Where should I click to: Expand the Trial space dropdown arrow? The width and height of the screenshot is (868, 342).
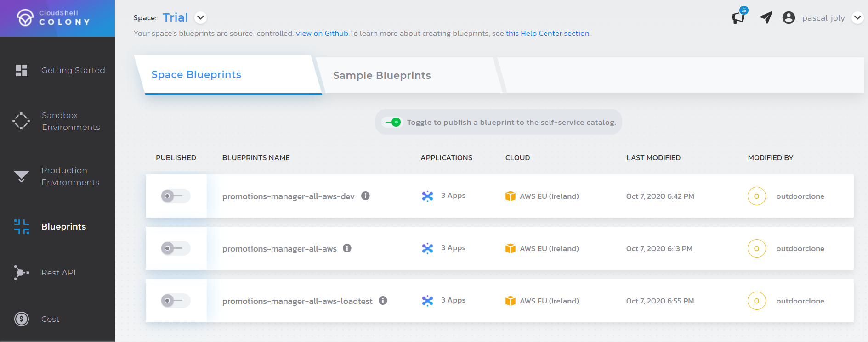point(200,18)
